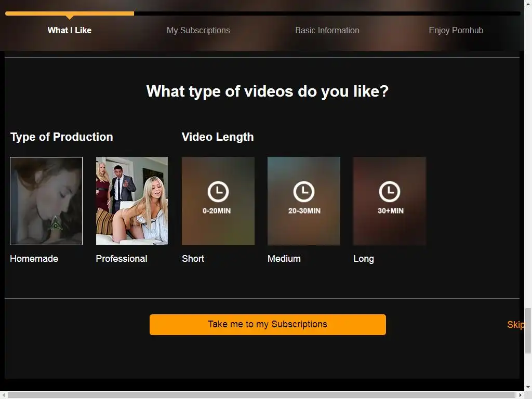Viewport: 532px width, 399px height.
Task: Click the Type of Production heading
Action: pos(61,137)
